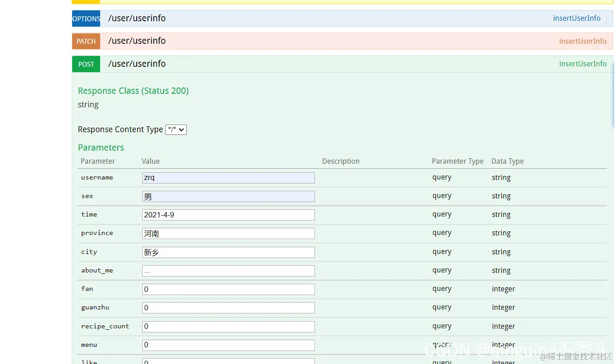
Task: Click the OPTIONS method badge
Action: click(86, 18)
